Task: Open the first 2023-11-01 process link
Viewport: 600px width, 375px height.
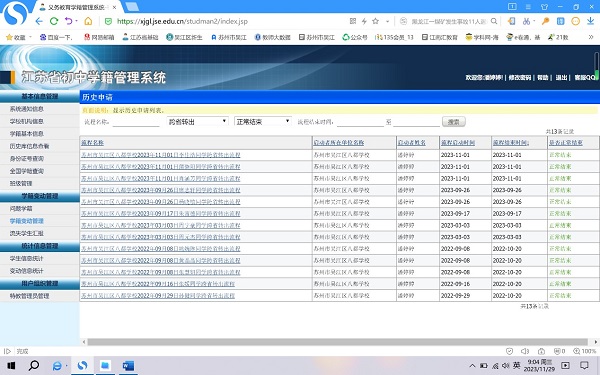Action: point(161,155)
